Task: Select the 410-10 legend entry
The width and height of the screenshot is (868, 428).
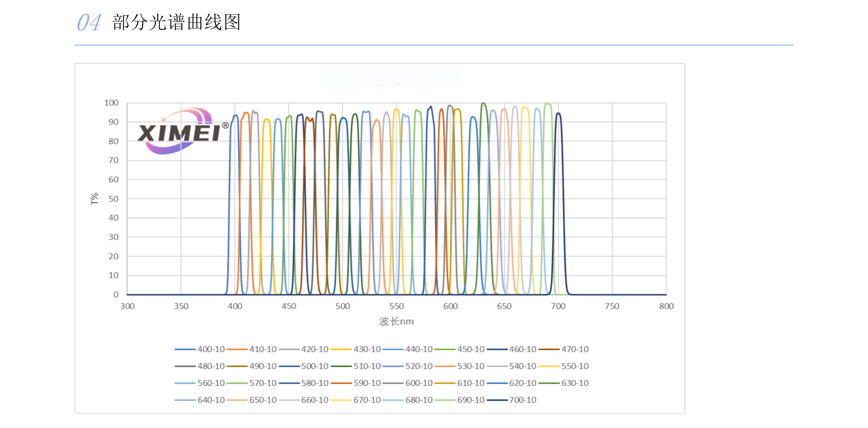Action: (251, 349)
